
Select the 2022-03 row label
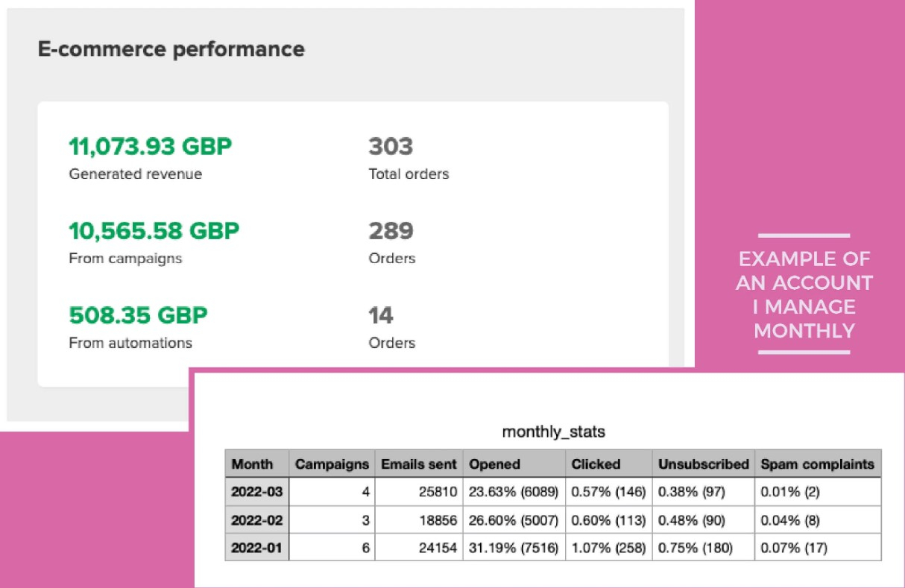coord(257,491)
